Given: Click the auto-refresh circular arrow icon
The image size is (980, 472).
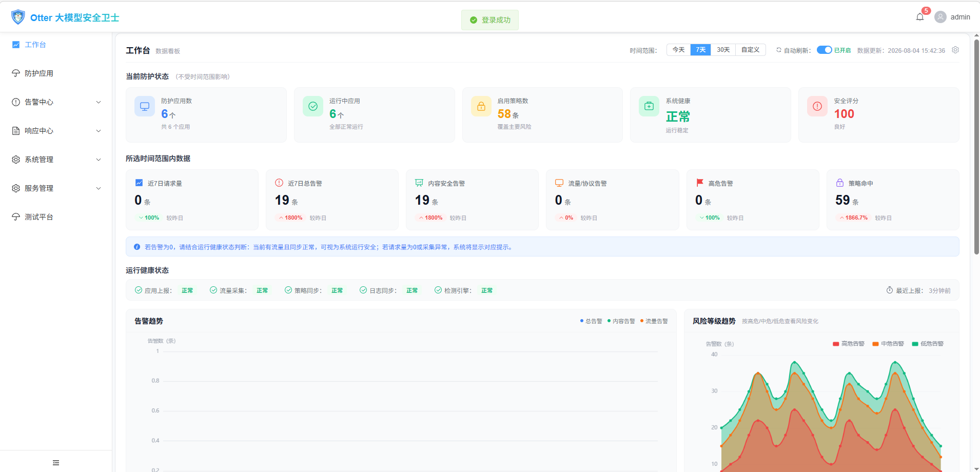Looking at the screenshot, I should pyautogui.click(x=779, y=50).
